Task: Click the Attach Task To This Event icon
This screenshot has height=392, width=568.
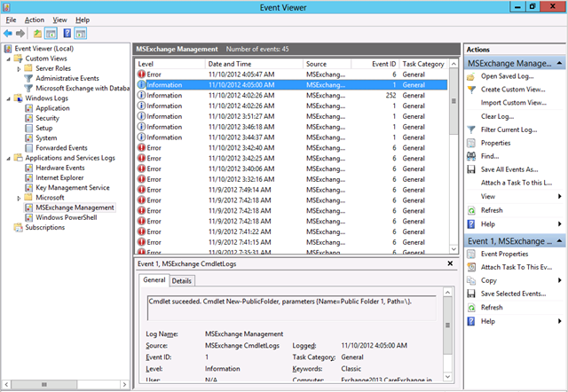Action: (471, 267)
